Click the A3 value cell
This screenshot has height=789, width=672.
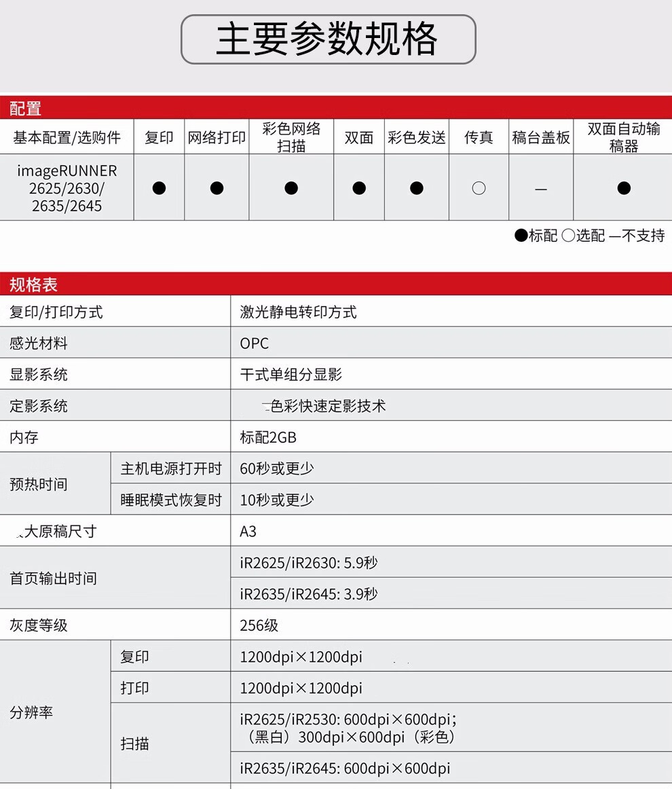[x=451, y=532]
